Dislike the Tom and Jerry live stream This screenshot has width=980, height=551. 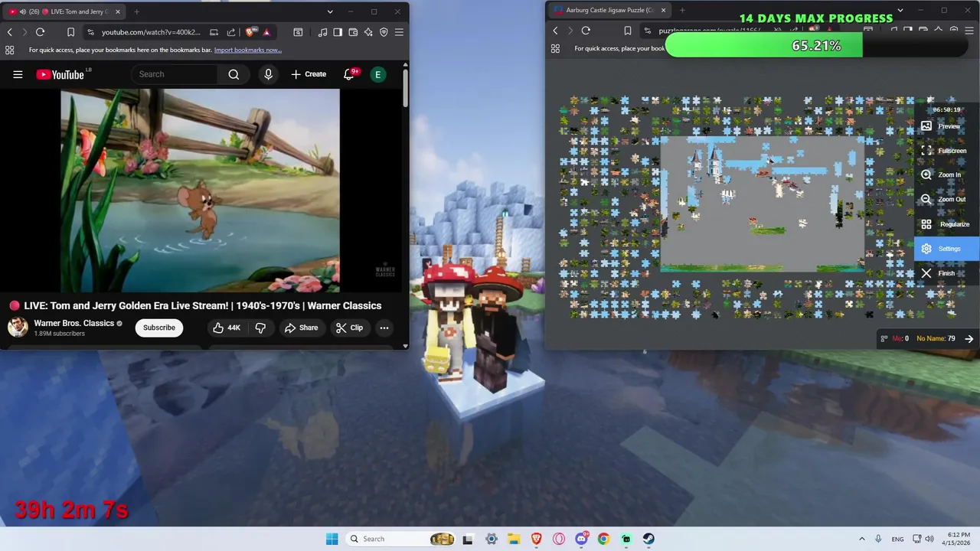coord(260,328)
